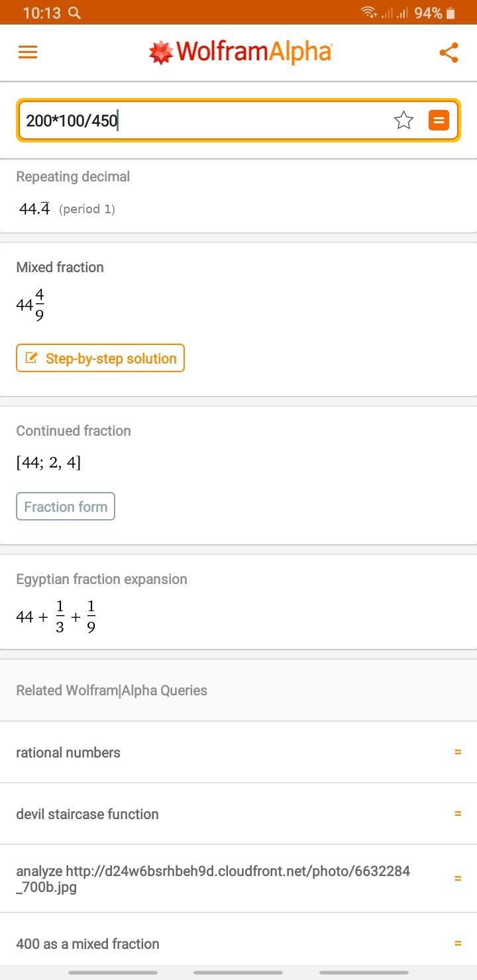Tap the battery icon in status bar

(x=450, y=13)
